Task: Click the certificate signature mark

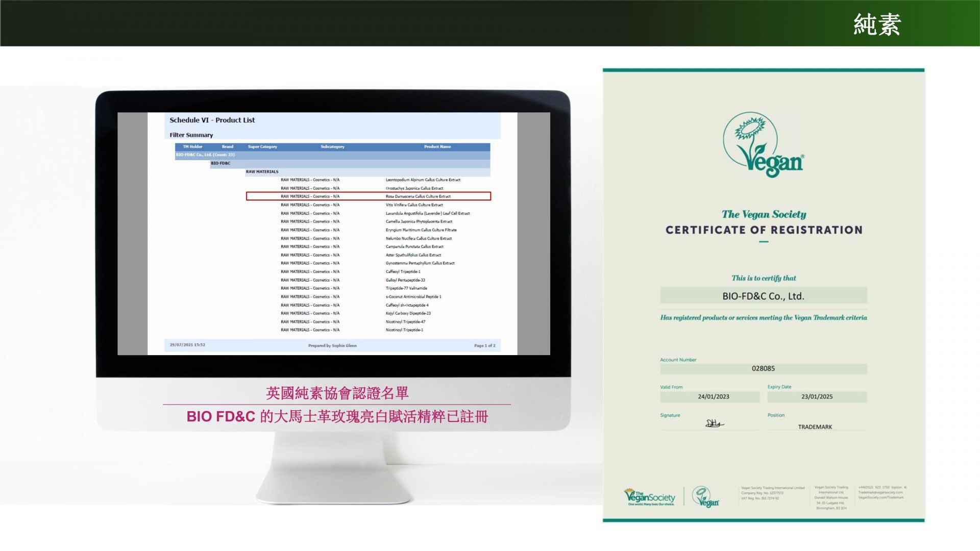Action: click(714, 423)
